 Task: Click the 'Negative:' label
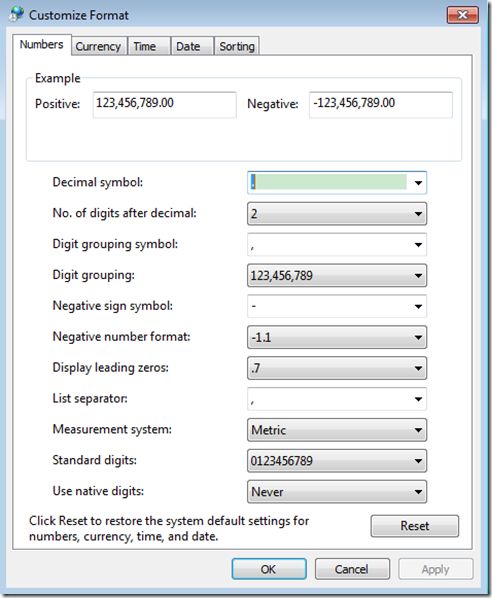pyautogui.click(x=273, y=104)
